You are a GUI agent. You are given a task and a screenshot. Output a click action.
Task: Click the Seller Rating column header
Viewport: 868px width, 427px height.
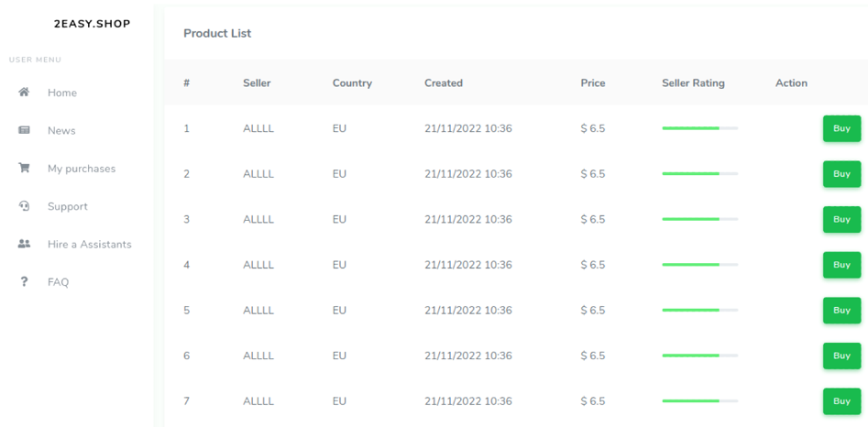point(693,82)
